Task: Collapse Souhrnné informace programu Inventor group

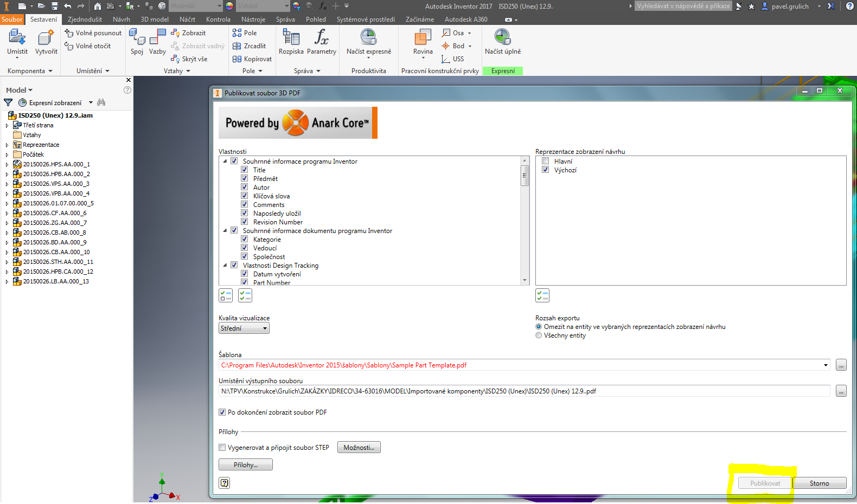Action: [225, 161]
